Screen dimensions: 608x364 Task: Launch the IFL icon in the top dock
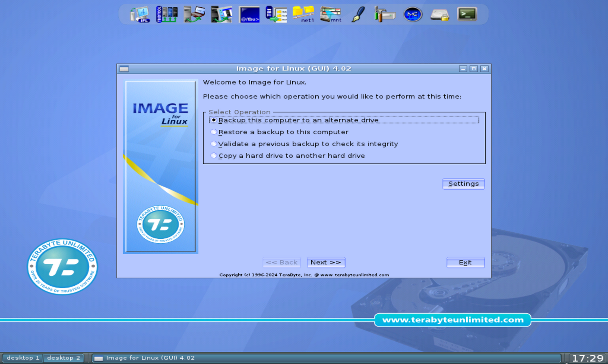pyautogui.click(x=140, y=15)
